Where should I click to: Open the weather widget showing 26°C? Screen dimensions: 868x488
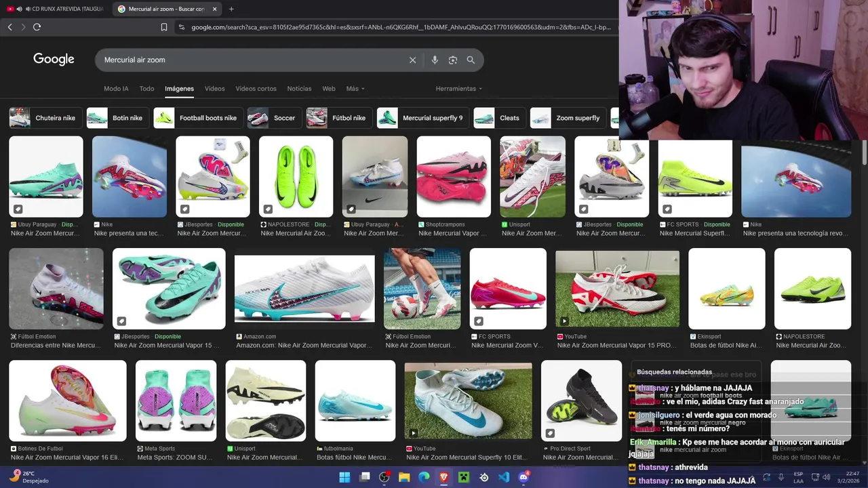click(x=31, y=477)
